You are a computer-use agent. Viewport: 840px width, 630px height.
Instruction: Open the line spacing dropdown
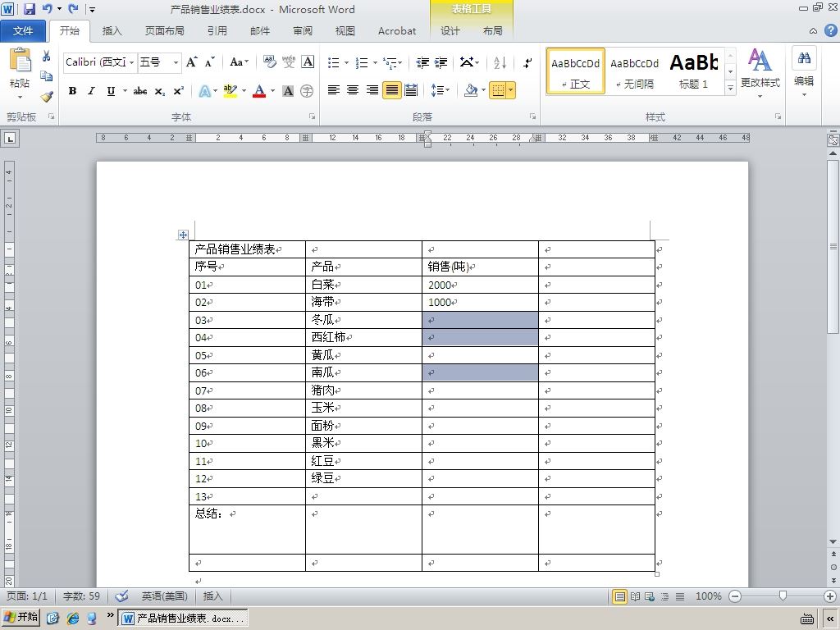click(441, 90)
